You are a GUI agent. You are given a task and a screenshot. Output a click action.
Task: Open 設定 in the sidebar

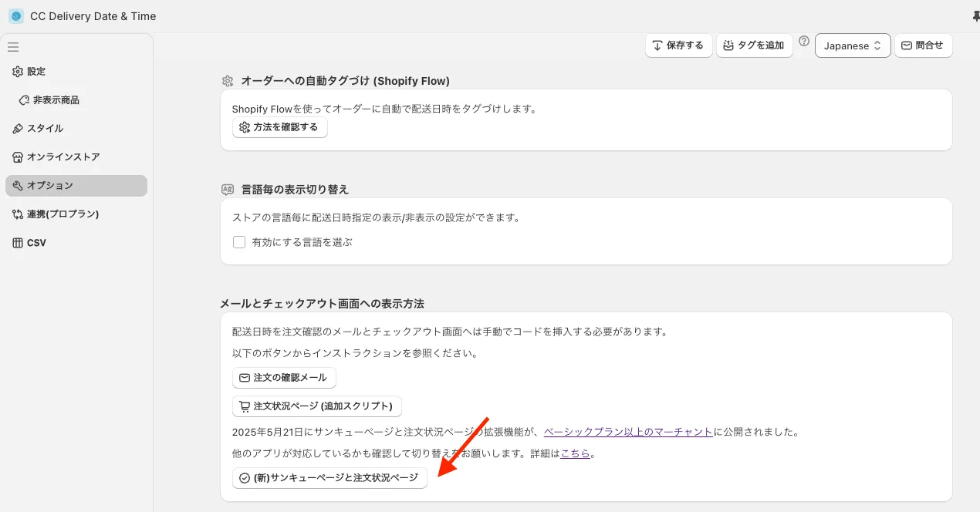(36, 72)
